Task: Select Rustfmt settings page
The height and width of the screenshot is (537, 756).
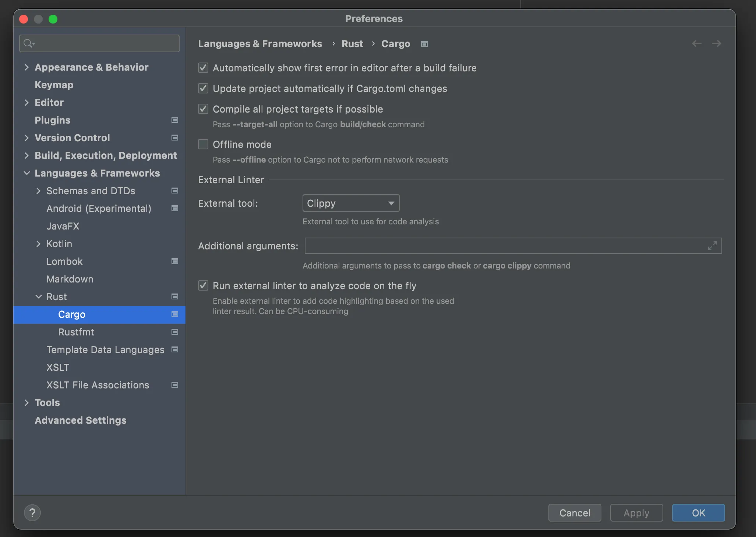Action: (x=76, y=332)
